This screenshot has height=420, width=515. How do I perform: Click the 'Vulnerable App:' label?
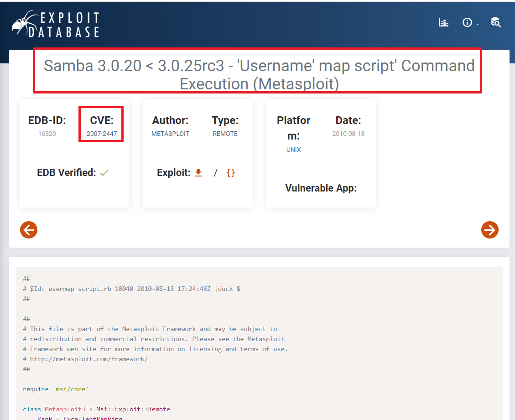point(321,188)
